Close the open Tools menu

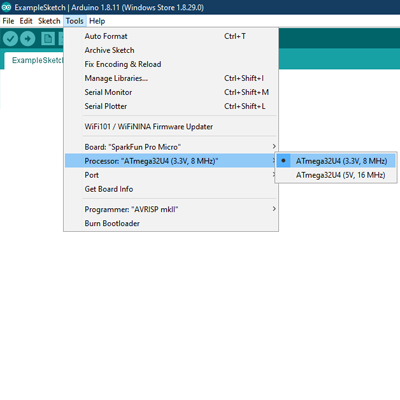tap(74, 21)
